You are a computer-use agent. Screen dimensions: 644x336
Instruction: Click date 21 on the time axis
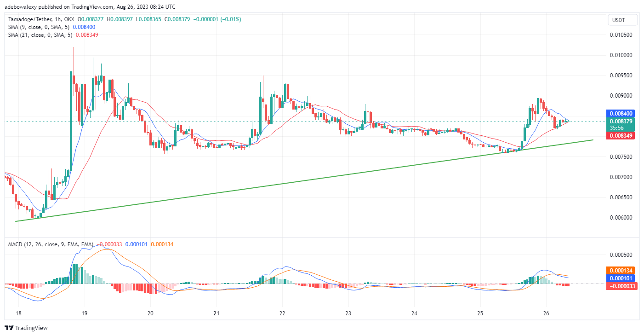pyautogui.click(x=217, y=313)
